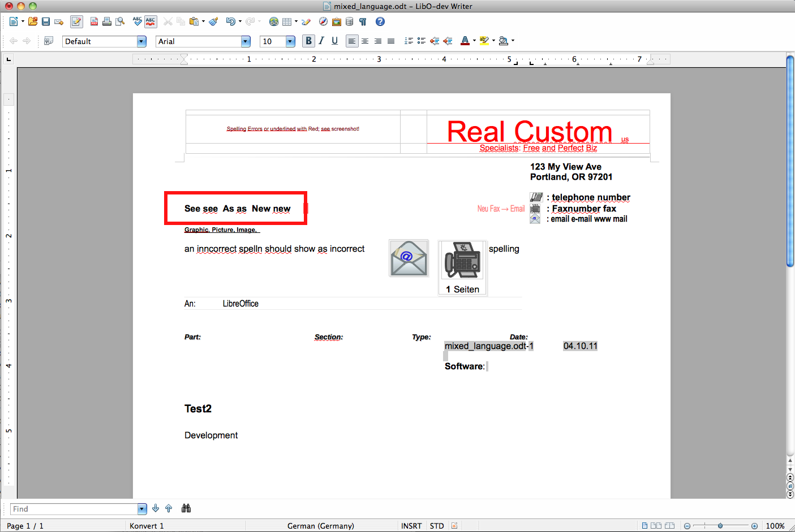The height and width of the screenshot is (532, 795).
Task: Toggle nonprinting characters pilcrow
Action: [x=363, y=21]
